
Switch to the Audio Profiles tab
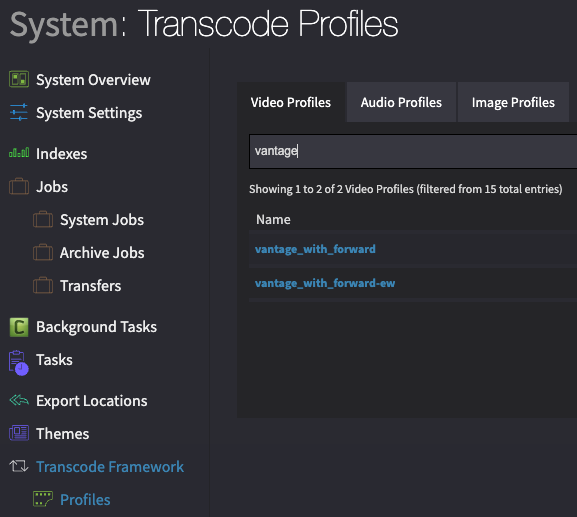401,102
